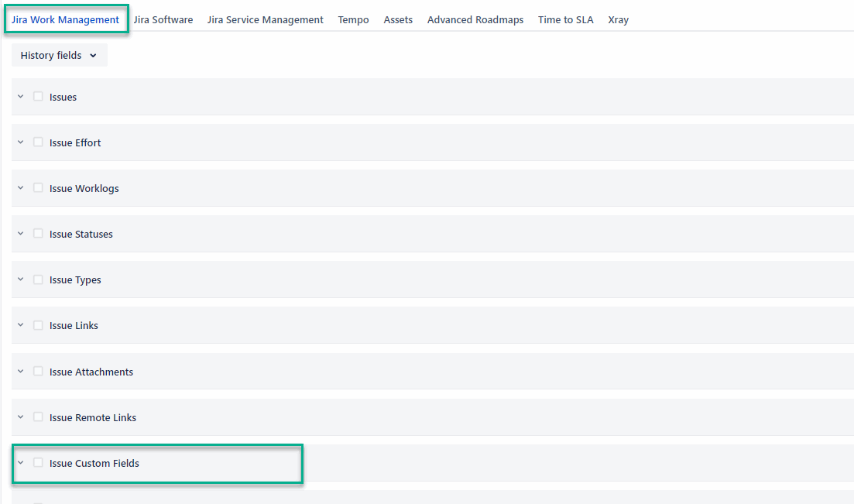Expand the Issue Links chevron
The height and width of the screenshot is (504, 854).
[21, 325]
